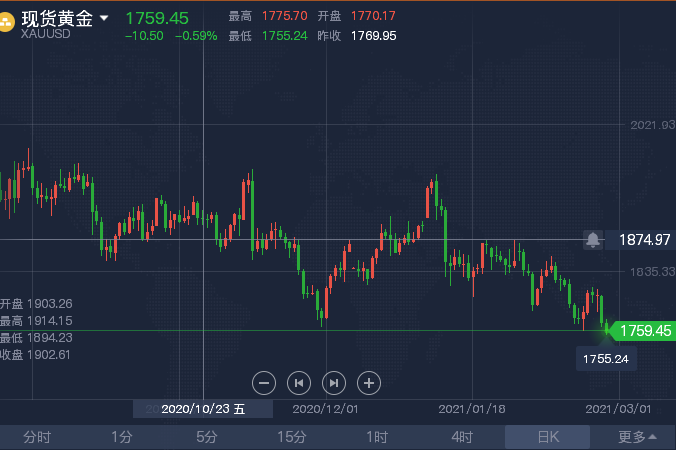Click the 昨收 1769.95 previous close value
The image size is (676, 450).
(373, 36)
